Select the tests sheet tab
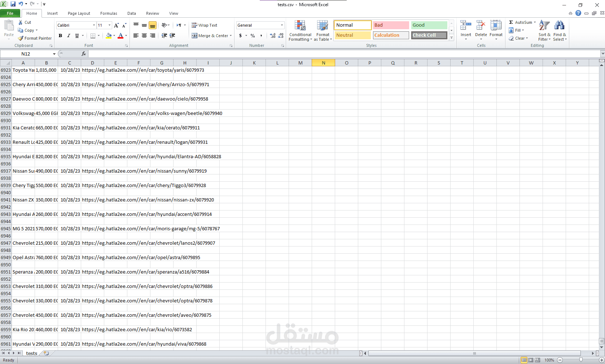This screenshot has width=605, height=364. coord(31,353)
